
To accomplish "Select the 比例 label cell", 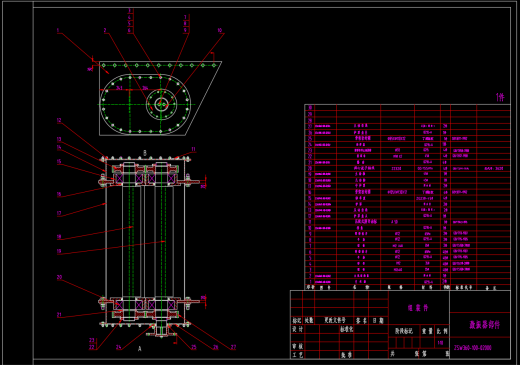I will (442, 331).
